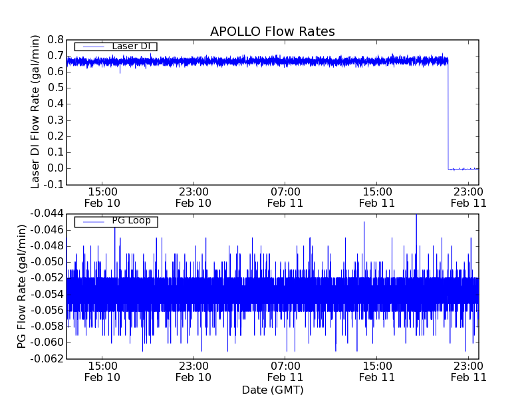
Task: Click the '07:00 Feb 11' label under bottom chart
Action: 285,372
